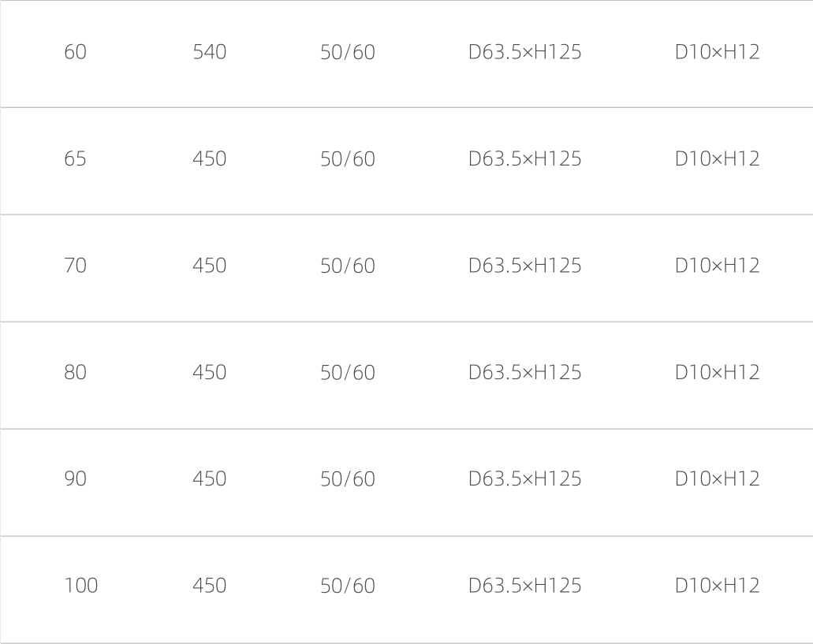
Task: Click D10×H12 in the 60 row
Action: [x=717, y=53]
